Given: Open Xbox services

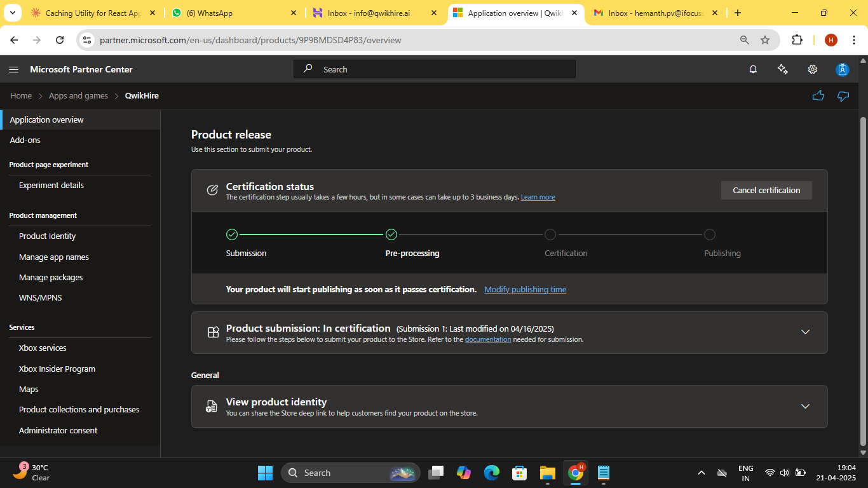Looking at the screenshot, I should [x=43, y=348].
